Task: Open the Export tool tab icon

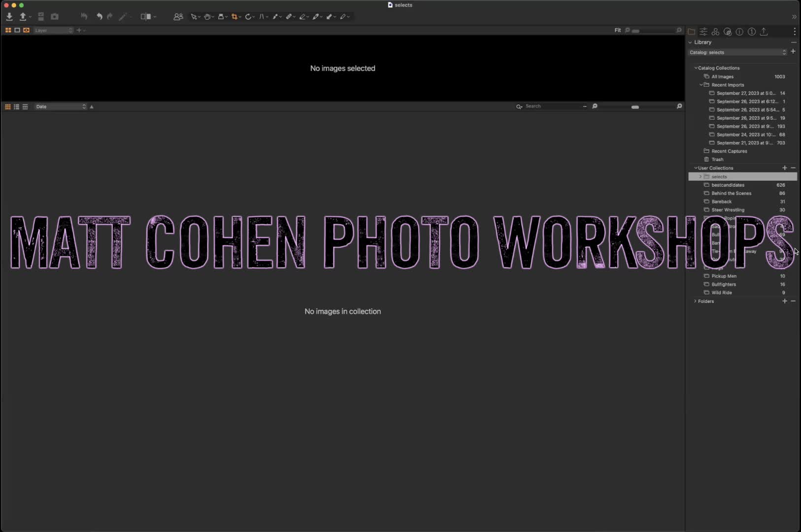Action: pyautogui.click(x=764, y=32)
